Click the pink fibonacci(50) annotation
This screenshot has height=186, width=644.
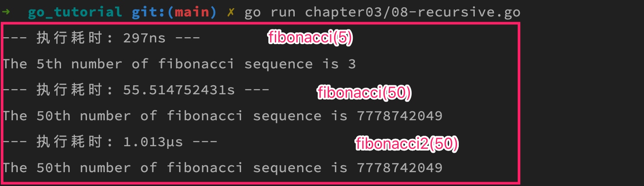point(364,93)
